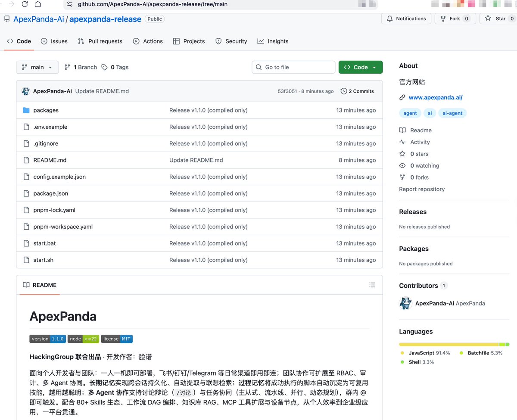517x420 pixels.
Task: Click the ApexPanda-Ai contributor avatar
Action: click(x=405, y=303)
